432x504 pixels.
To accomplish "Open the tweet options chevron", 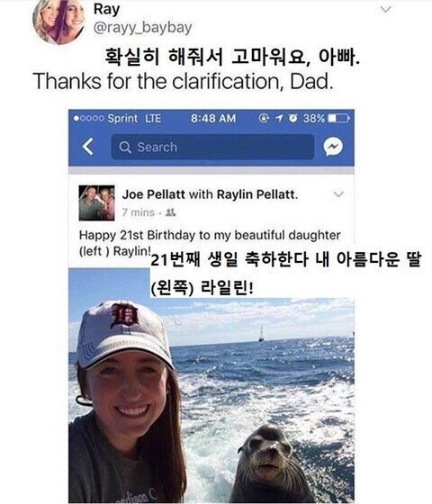I will (x=386, y=9).
